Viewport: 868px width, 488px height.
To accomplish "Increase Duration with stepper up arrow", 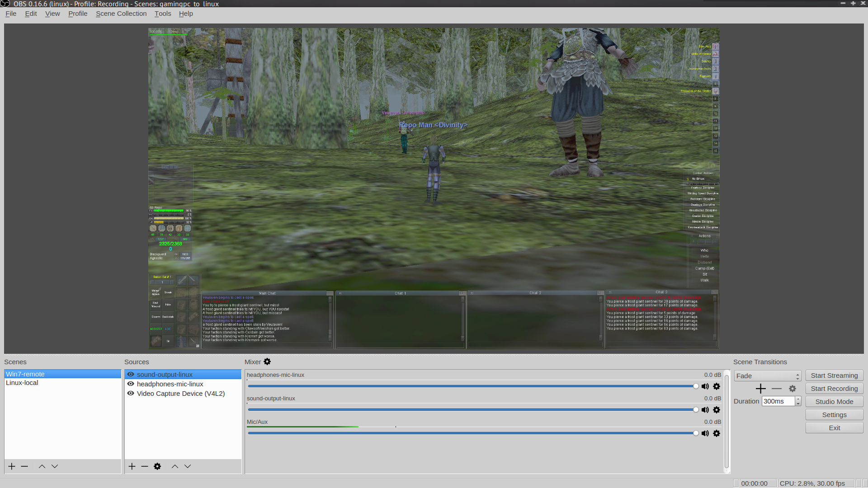I will [798, 399].
